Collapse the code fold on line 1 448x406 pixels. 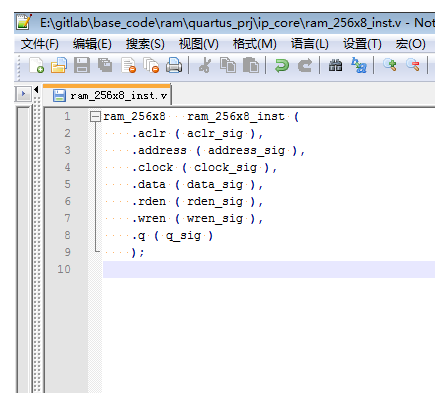95,117
